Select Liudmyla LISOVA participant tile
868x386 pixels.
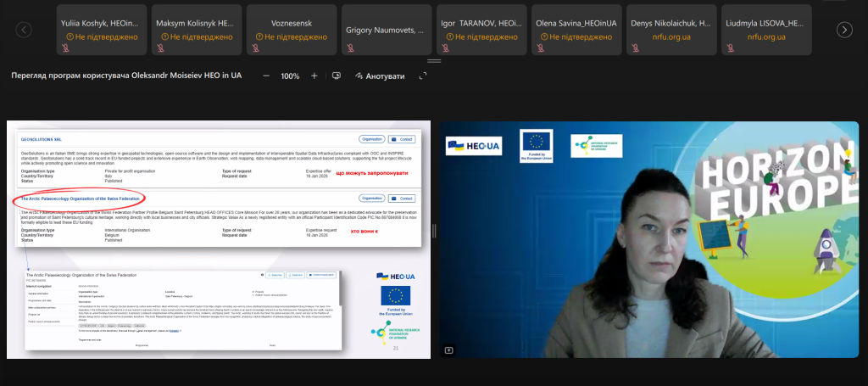click(764, 30)
